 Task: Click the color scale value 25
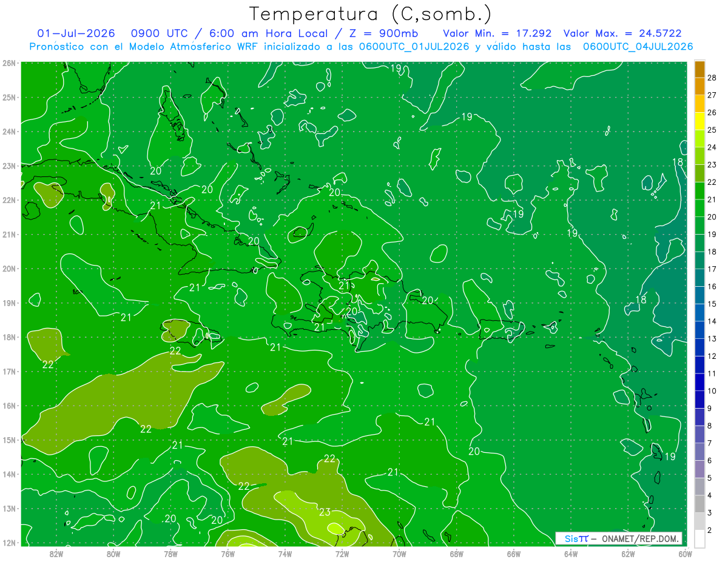pyautogui.click(x=712, y=130)
